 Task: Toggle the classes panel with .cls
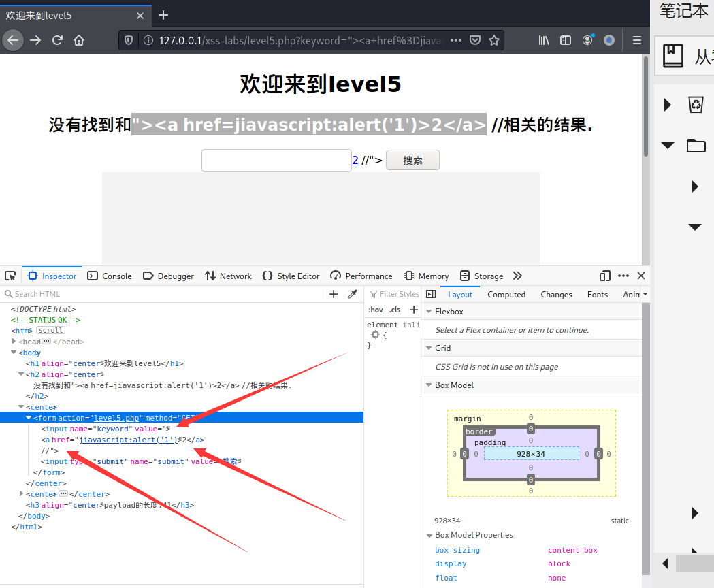395,309
